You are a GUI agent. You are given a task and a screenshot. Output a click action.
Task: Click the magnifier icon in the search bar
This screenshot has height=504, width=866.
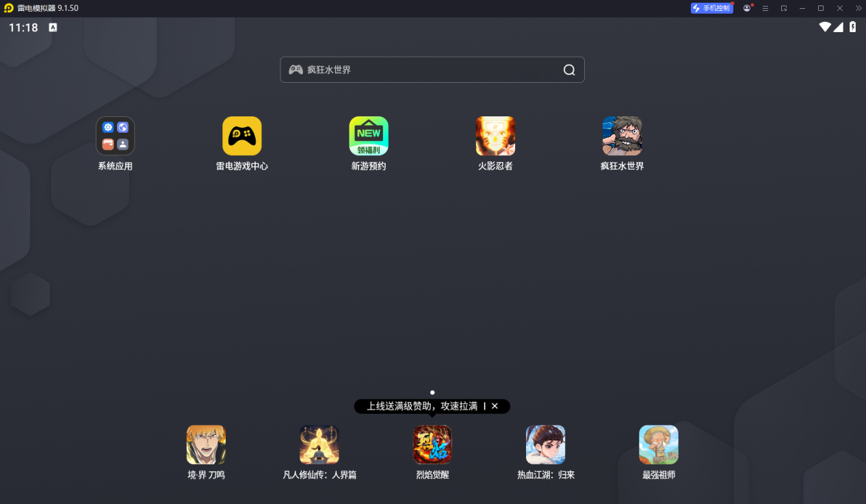pyautogui.click(x=568, y=70)
